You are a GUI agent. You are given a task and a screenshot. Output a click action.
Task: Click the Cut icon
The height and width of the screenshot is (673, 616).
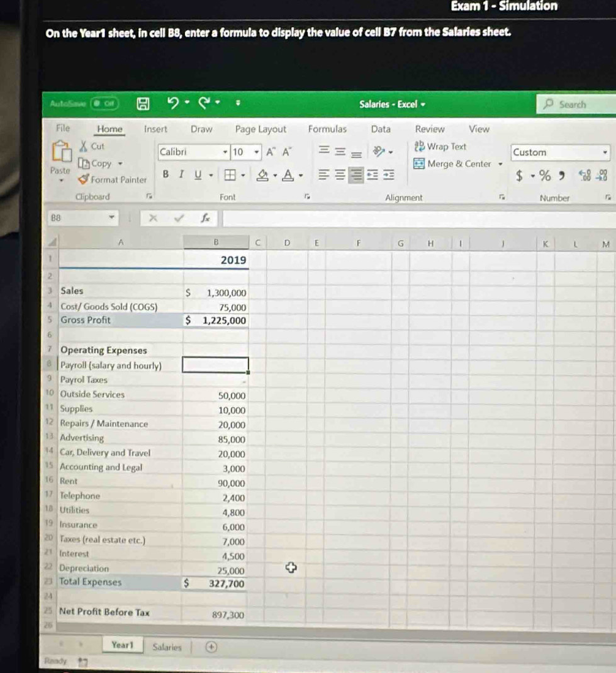pos(85,145)
